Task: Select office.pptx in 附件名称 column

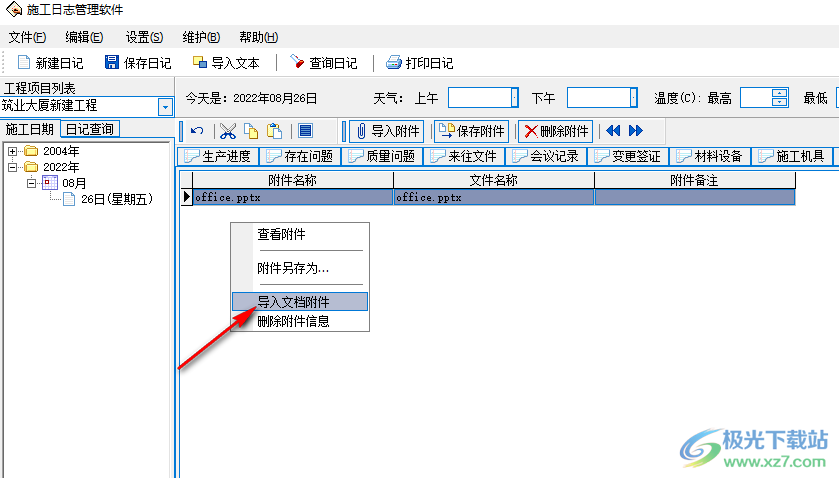Action: [x=293, y=197]
